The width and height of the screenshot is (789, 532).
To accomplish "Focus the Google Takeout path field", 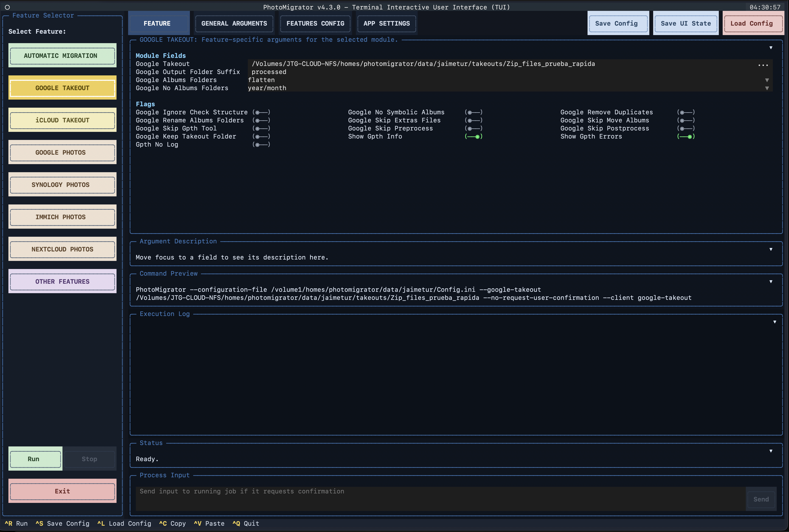I will tap(501, 64).
